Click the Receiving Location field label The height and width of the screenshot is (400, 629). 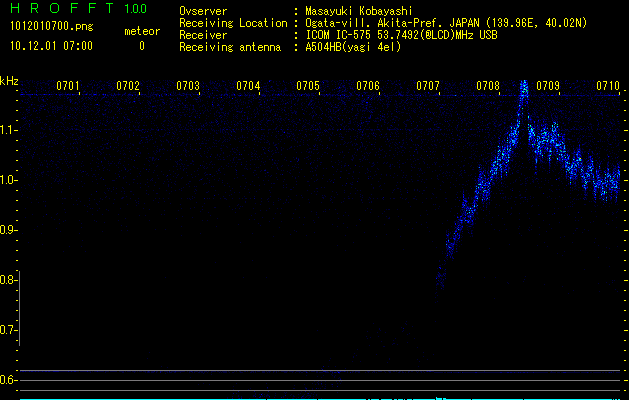[233, 23]
